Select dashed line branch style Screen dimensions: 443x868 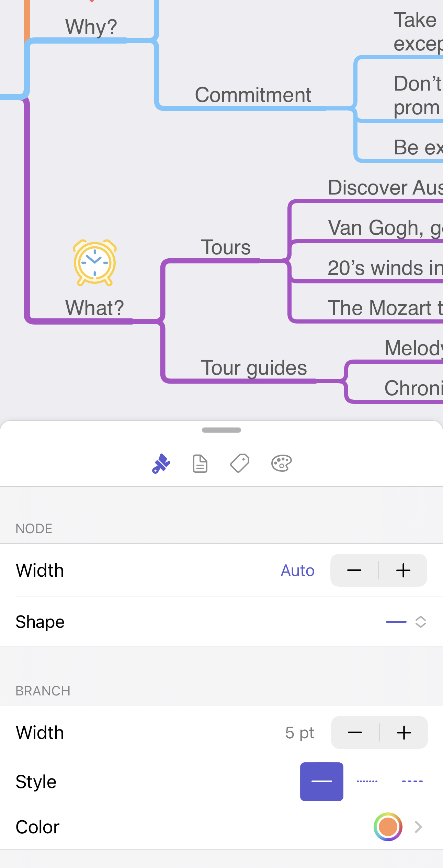tap(412, 782)
